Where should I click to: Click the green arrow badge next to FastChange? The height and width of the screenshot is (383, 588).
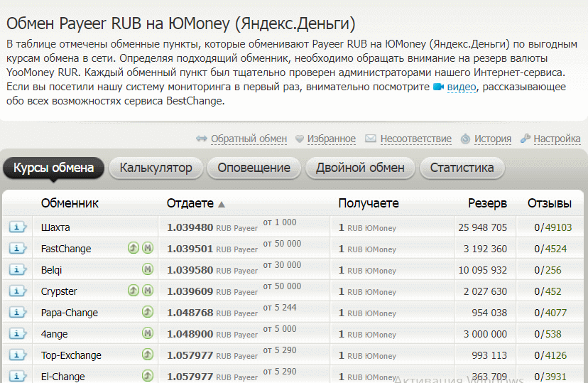(134, 248)
